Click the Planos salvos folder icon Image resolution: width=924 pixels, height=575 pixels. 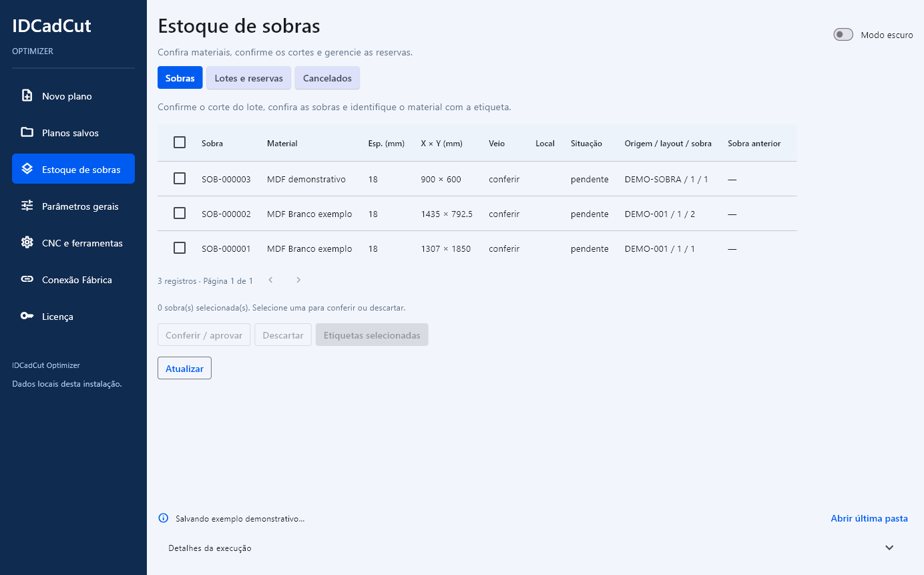(27, 132)
